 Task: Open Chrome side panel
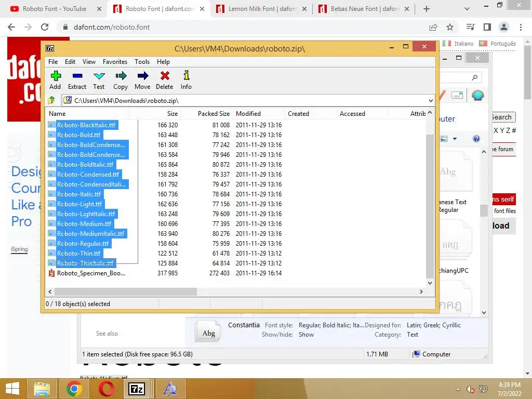point(487,27)
